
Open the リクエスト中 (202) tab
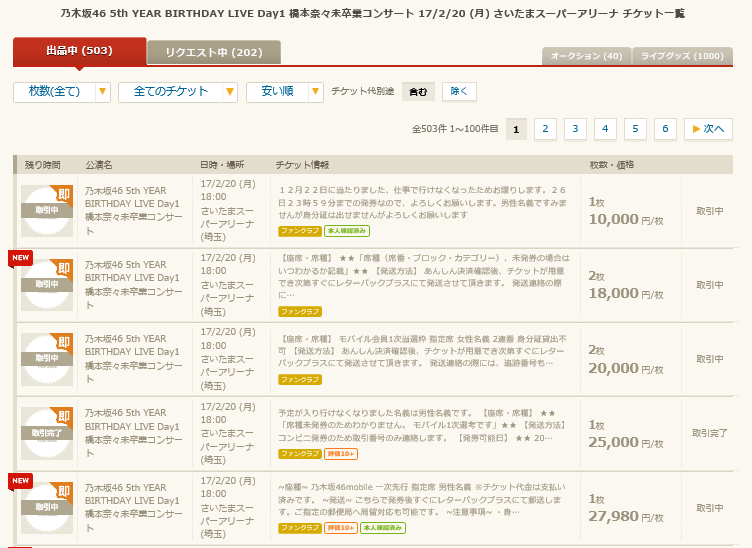[214, 53]
